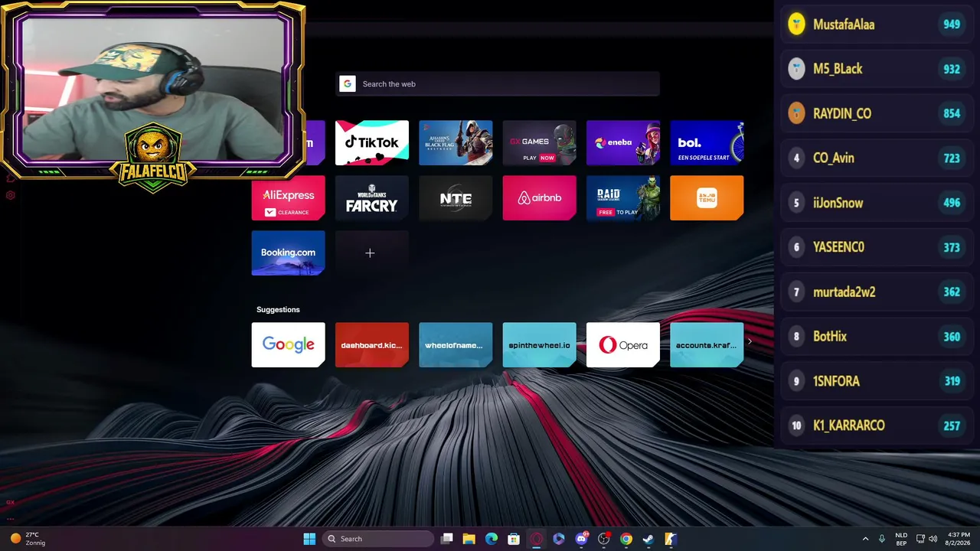The image size is (980, 551).
Task: Click the 723 score badge
Action: click(952, 158)
